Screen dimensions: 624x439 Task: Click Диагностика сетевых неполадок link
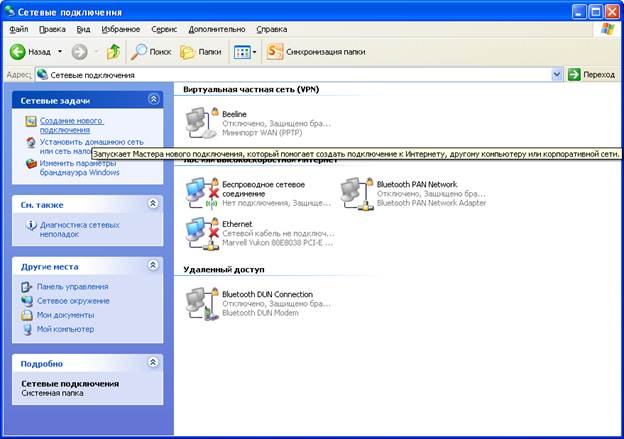(79, 229)
